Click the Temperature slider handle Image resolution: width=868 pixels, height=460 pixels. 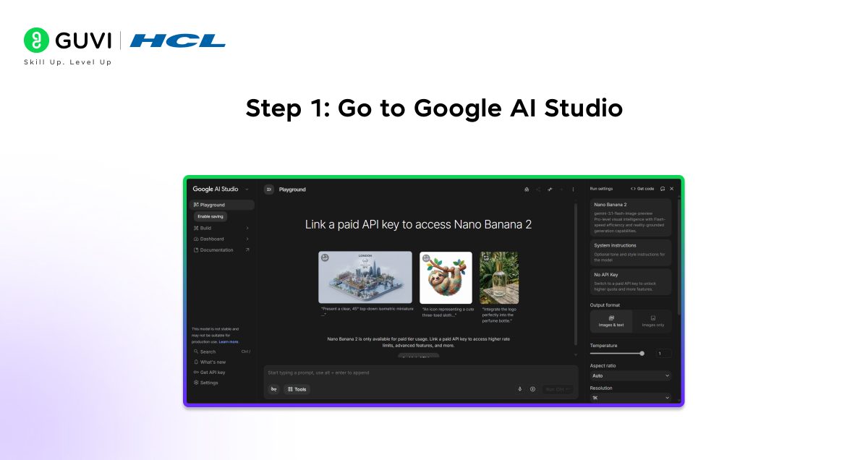pyautogui.click(x=642, y=354)
